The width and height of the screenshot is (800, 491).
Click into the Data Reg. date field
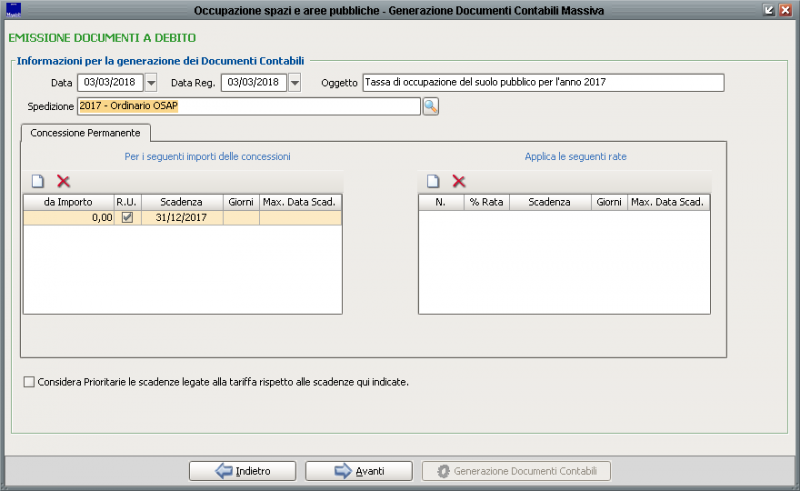(x=254, y=83)
